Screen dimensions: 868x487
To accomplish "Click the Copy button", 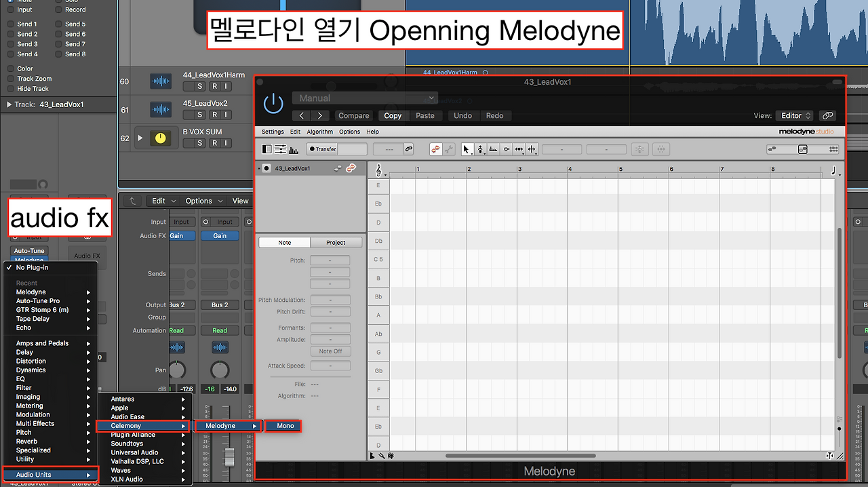I will click(393, 116).
